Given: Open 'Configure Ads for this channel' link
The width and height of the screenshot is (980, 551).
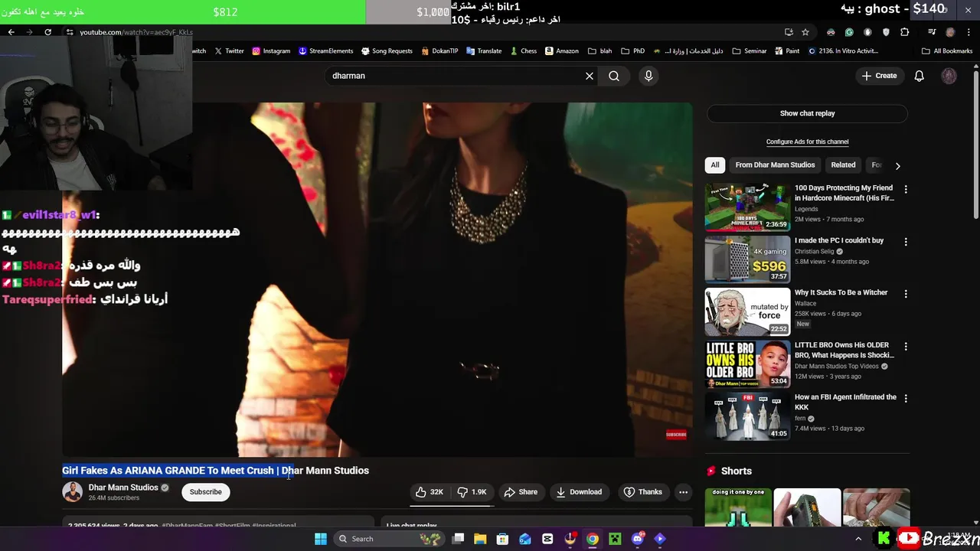Looking at the screenshot, I should tap(807, 142).
